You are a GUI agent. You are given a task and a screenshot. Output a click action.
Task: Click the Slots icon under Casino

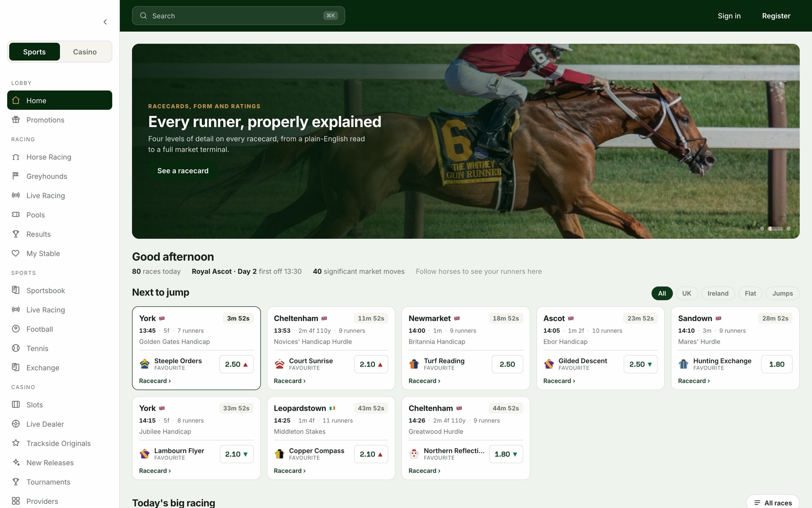(x=16, y=405)
